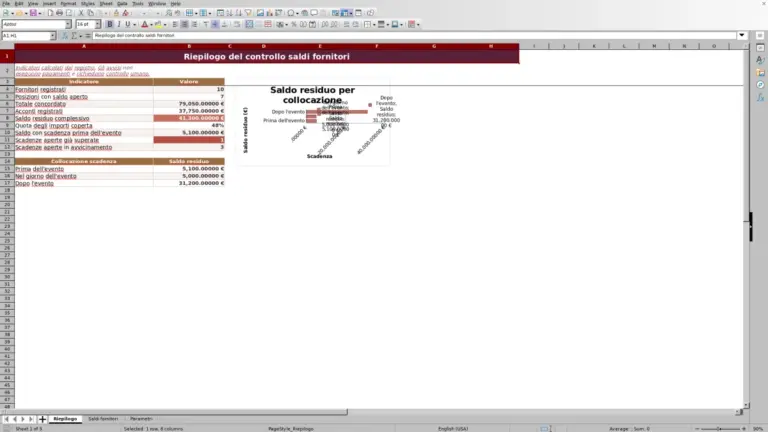Image resolution: width=768 pixels, height=432 pixels.
Task: Click the Copy icon in toolbar
Action: [91, 13]
